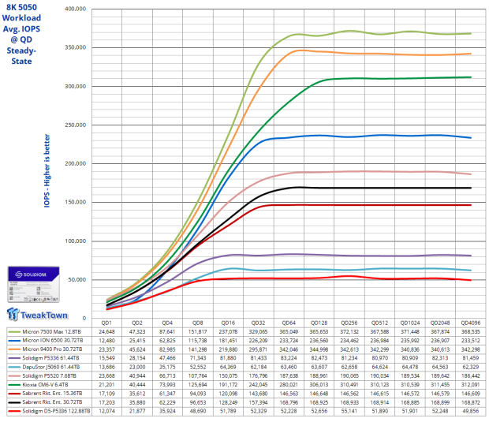This screenshot has height=448, width=489.
Task: Click the 300,000 y-axis label
Action: (x=75, y=86)
